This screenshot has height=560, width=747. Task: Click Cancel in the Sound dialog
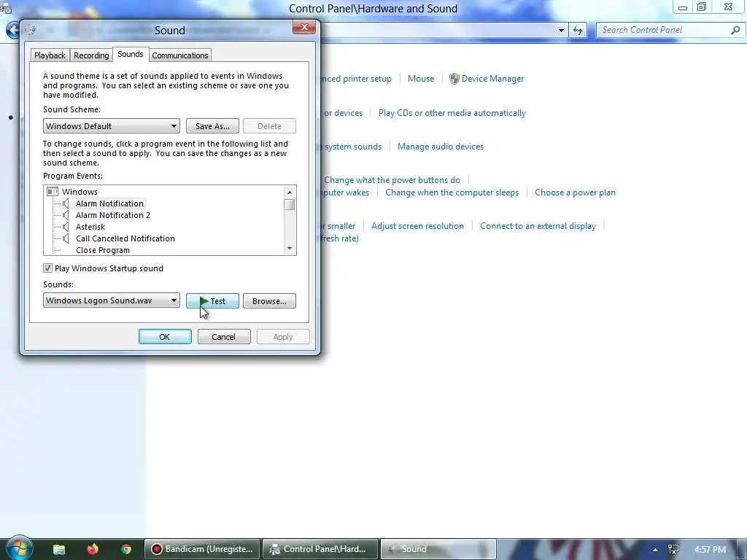[224, 337]
